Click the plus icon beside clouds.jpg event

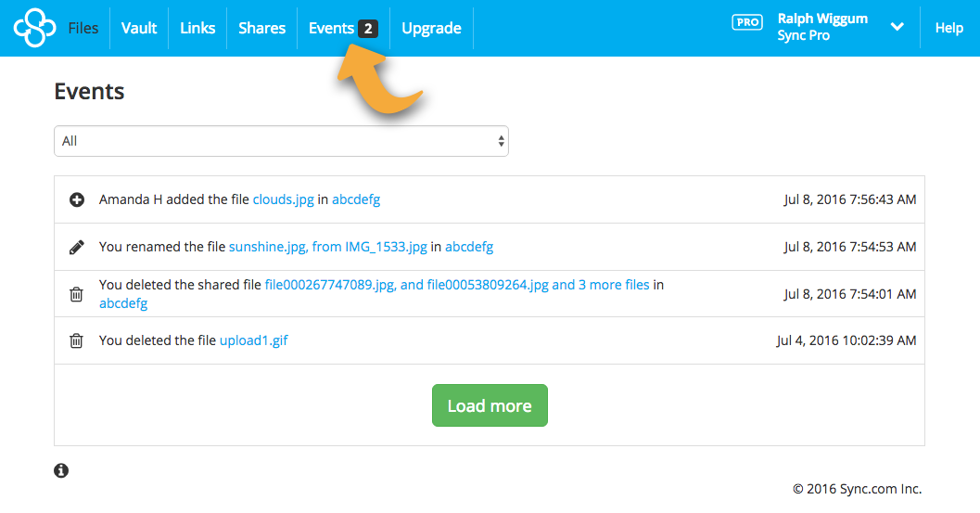(x=77, y=199)
